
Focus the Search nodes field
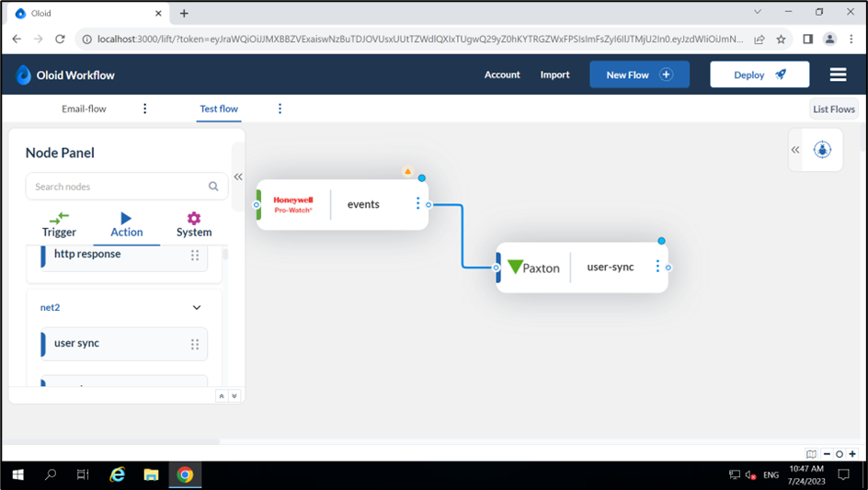point(127,187)
